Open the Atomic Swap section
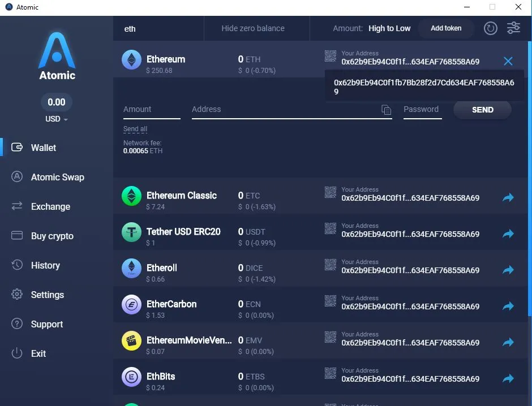 [57, 177]
